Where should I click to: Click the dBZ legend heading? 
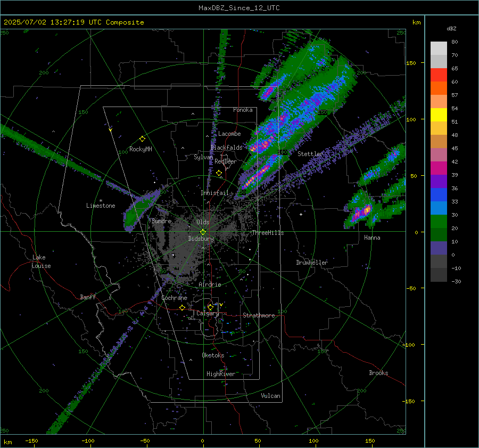pos(451,29)
